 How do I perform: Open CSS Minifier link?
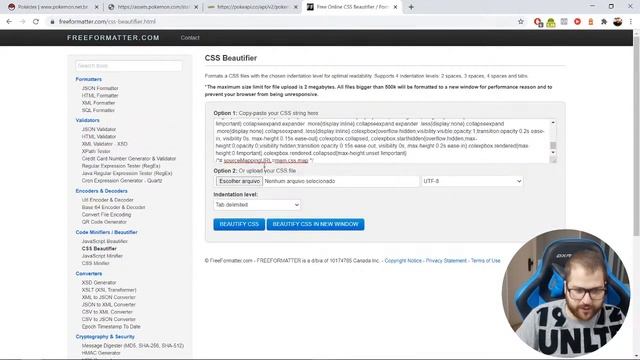(96, 263)
